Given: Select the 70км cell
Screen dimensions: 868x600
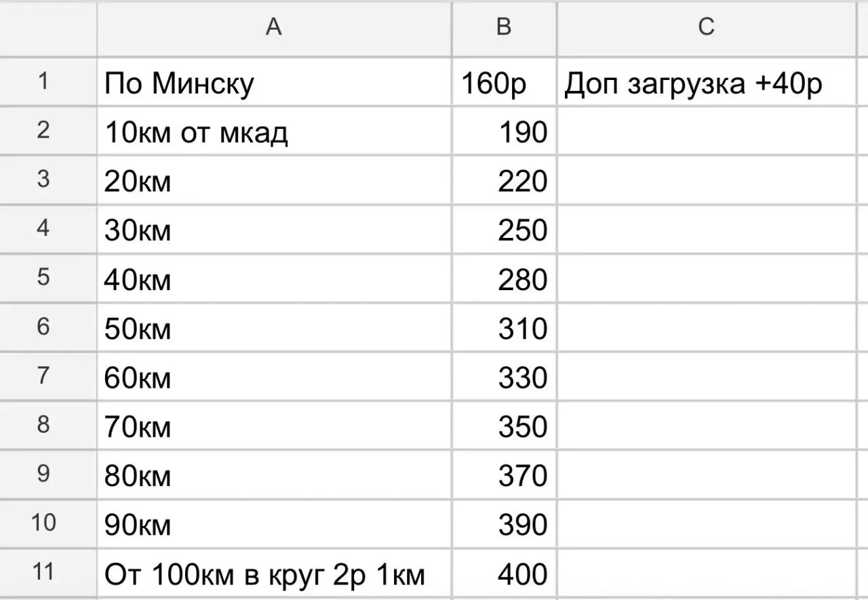Looking at the screenshot, I should 274,426.
